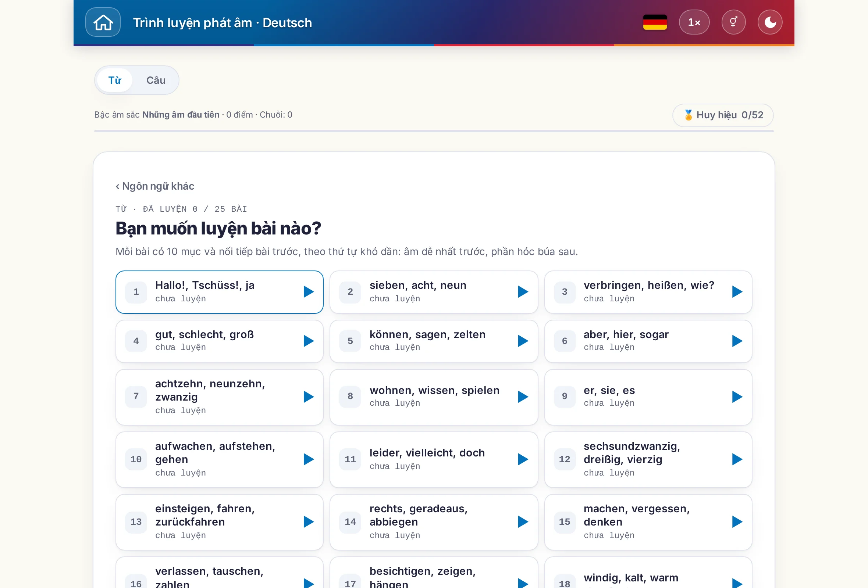This screenshot has height=588, width=868.
Task: Open lesson titled 'einsteigen, fahren, zurückfahren'
Action: [205, 515]
